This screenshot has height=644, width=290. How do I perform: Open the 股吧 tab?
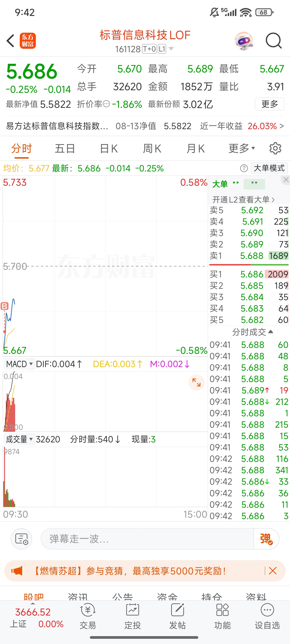tap(34, 597)
